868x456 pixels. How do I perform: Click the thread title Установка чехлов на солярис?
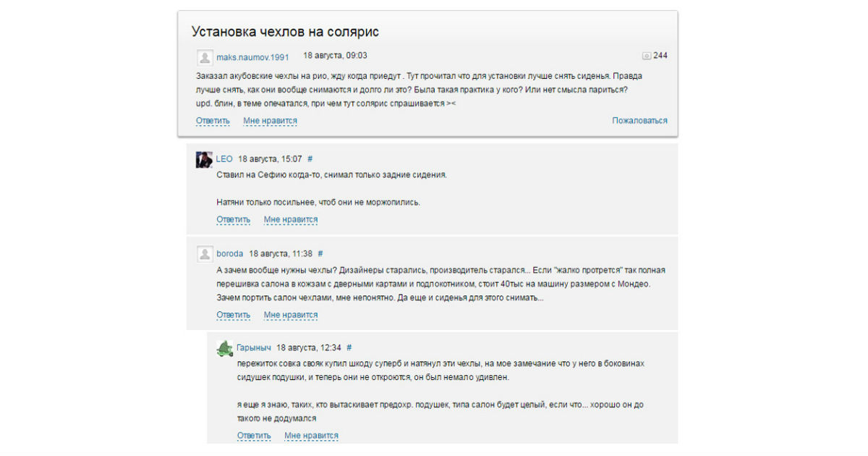click(x=285, y=32)
